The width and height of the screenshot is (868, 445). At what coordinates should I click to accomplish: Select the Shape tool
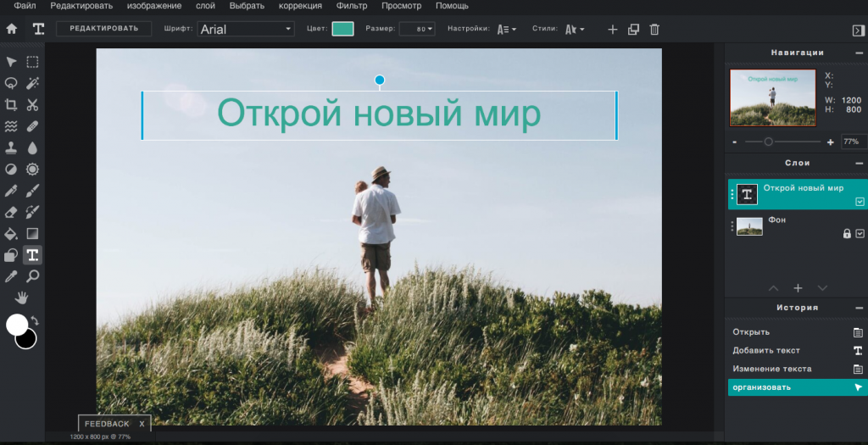coord(11,255)
